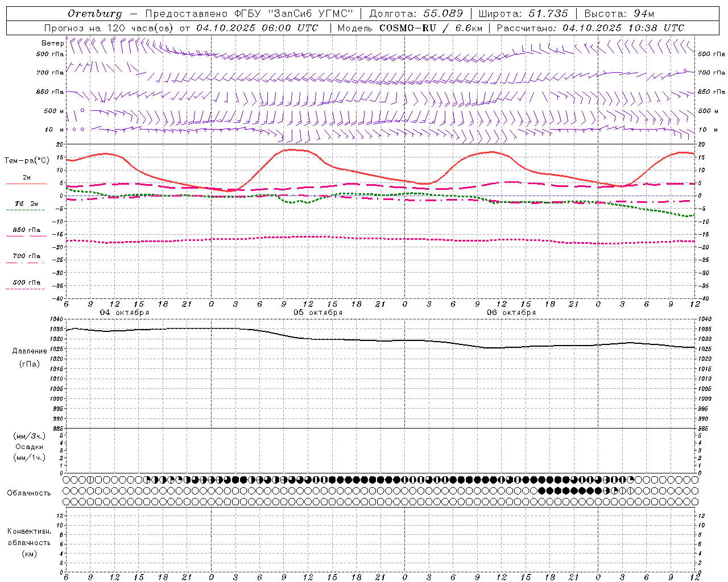Click the 'Давление' pressure panel label
Image resolution: width=728 pixels, height=582 pixels.
30,351
